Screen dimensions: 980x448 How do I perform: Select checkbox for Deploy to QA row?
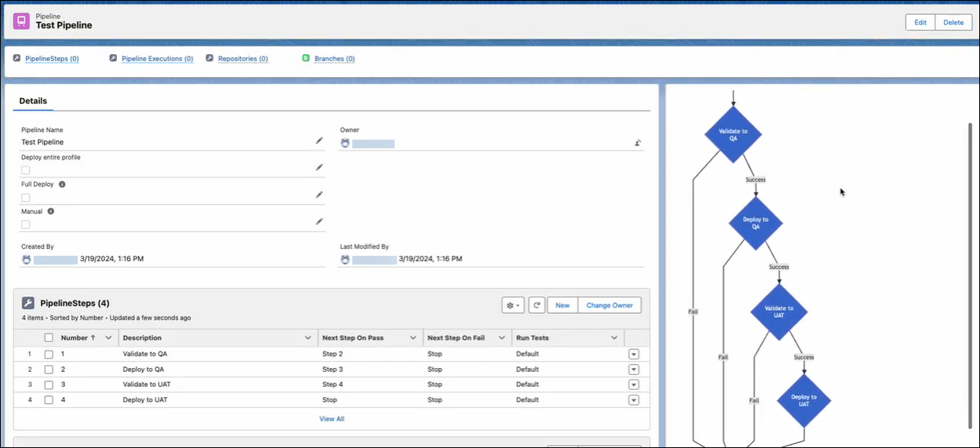49,370
